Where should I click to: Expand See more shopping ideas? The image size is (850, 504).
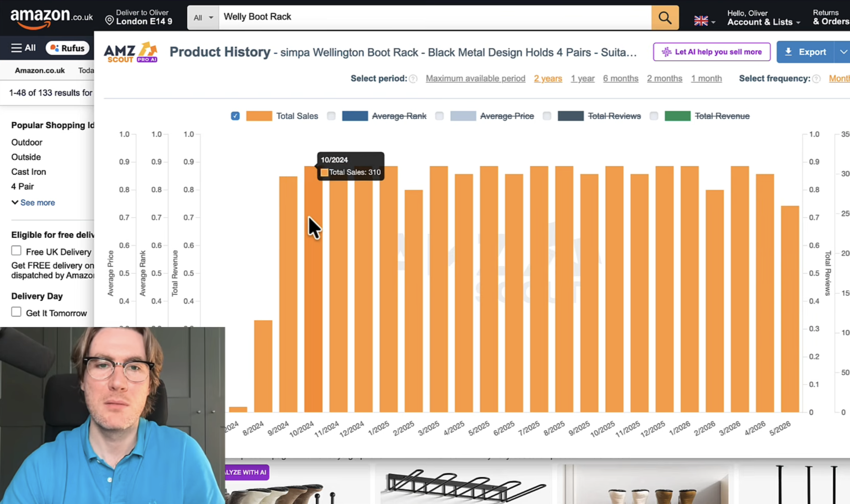[33, 203]
